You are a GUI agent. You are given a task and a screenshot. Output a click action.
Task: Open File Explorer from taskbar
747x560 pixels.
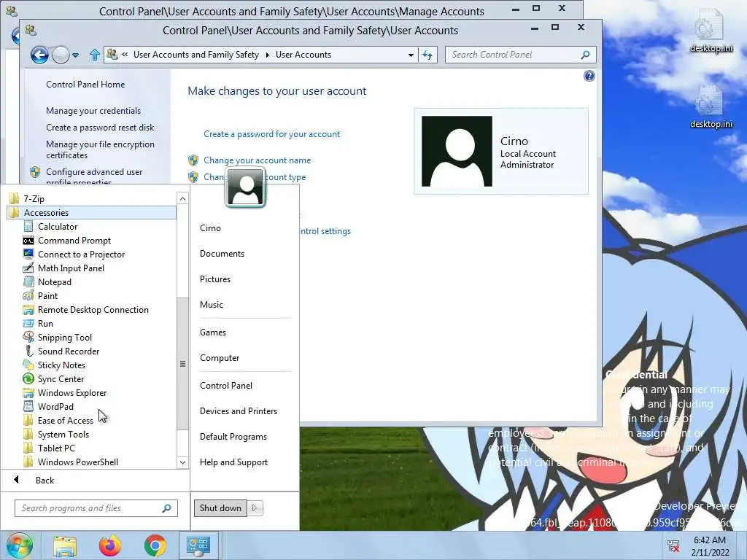[x=64, y=545]
